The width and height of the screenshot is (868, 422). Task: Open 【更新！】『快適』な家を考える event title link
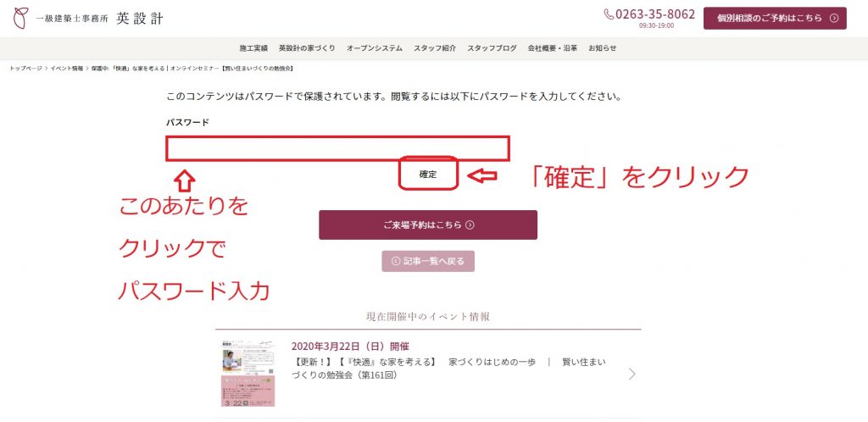(x=448, y=369)
